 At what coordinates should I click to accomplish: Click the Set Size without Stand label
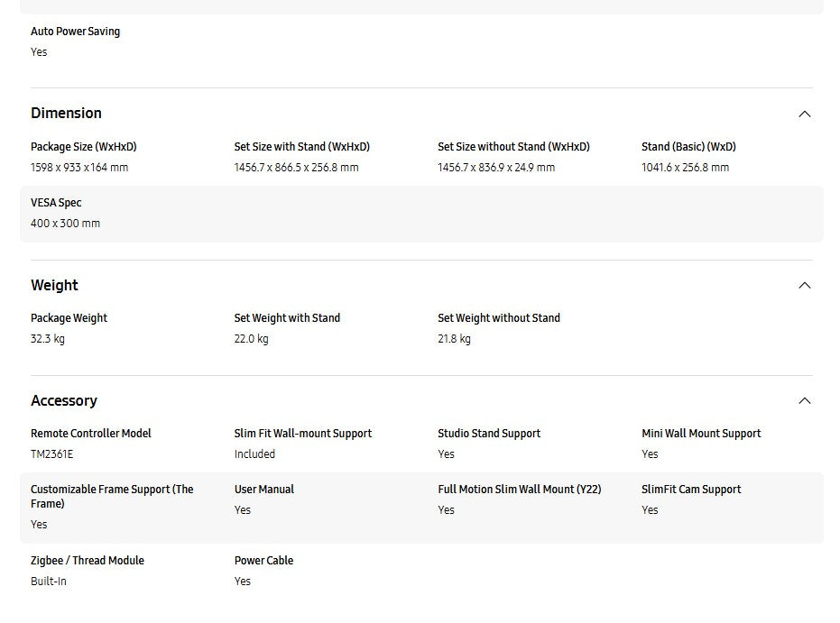513,147
